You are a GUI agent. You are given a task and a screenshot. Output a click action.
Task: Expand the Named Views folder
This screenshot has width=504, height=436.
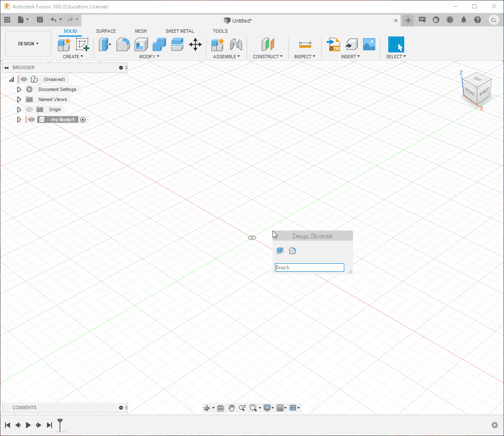19,99
